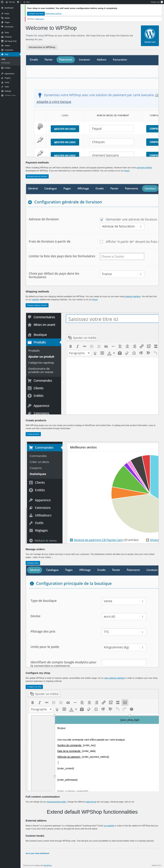Open the comments bubble in admin bar
The height and width of the screenshot is (868, 164).
click(x=19, y=2)
